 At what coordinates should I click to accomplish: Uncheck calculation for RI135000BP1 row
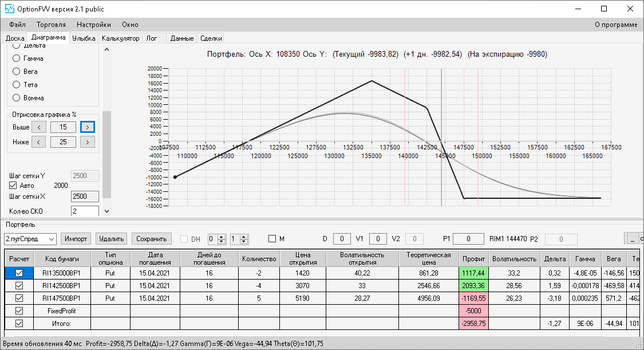[19, 273]
